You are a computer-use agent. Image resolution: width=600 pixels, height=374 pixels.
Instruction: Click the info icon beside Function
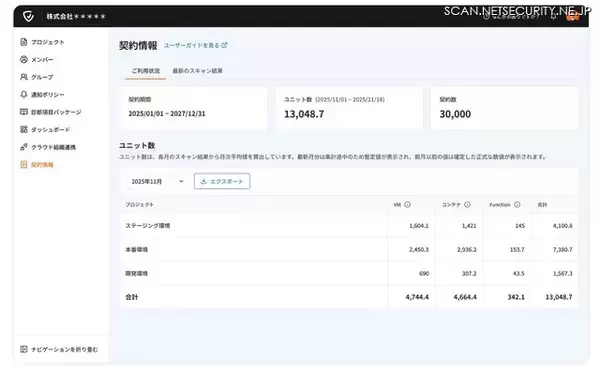pos(517,205)
